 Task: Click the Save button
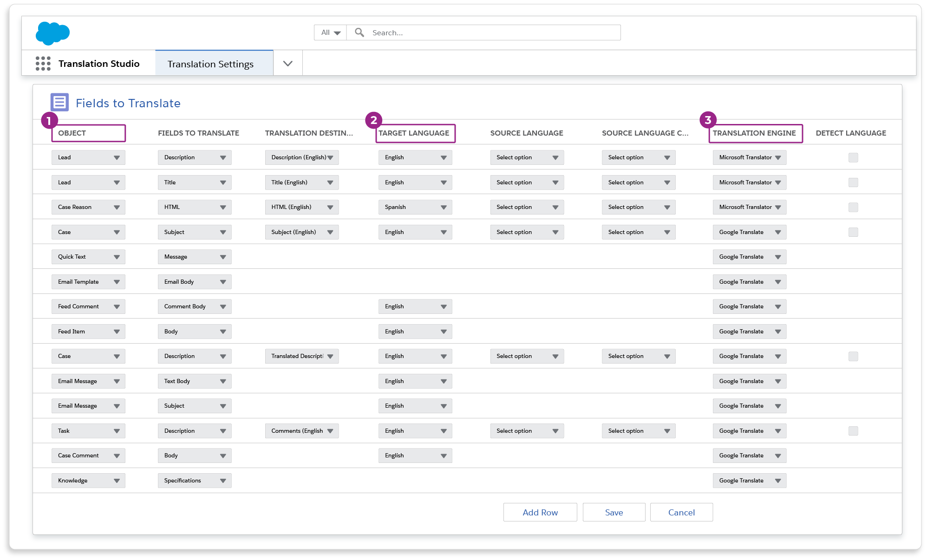tap(614, 512)
